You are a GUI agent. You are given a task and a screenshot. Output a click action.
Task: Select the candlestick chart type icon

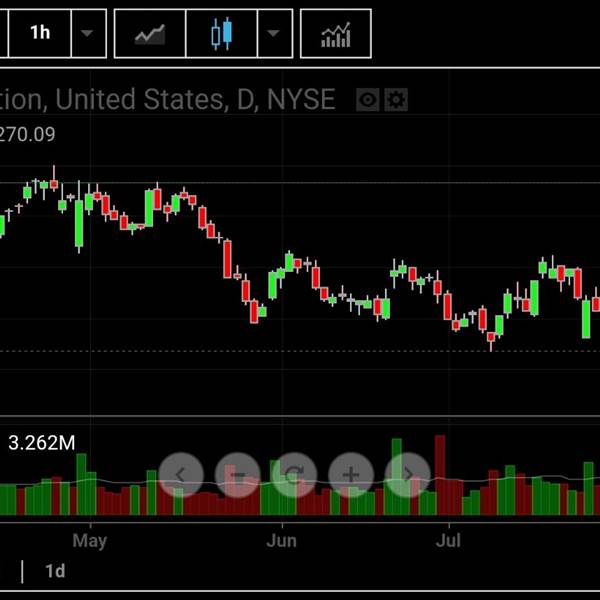(222, 33)
